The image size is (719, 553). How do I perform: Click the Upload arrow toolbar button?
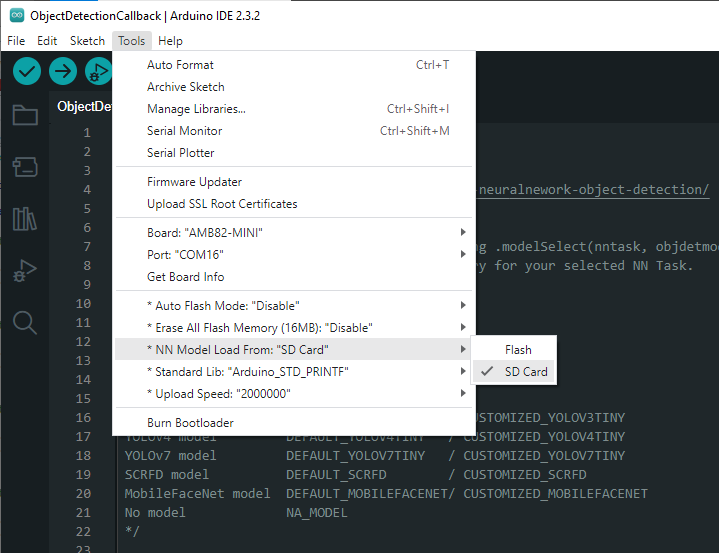pos(63,72)
